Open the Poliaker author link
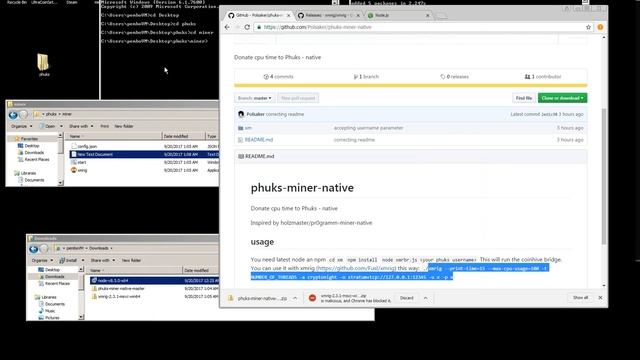Screen dimensions: 640x360 pos(256,114)
